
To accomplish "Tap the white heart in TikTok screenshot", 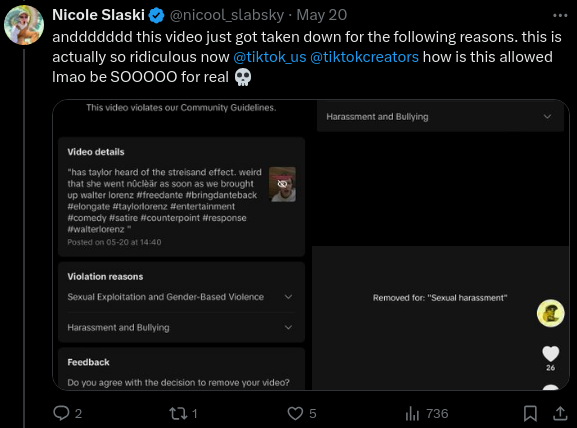I will (551, 354).
